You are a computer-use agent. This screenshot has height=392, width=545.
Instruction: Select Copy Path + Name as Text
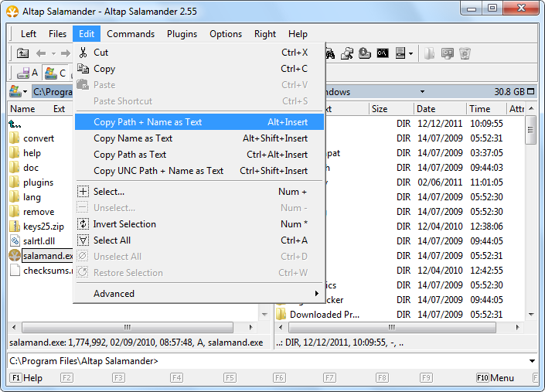pyautogui.click(x=199, y=122)
